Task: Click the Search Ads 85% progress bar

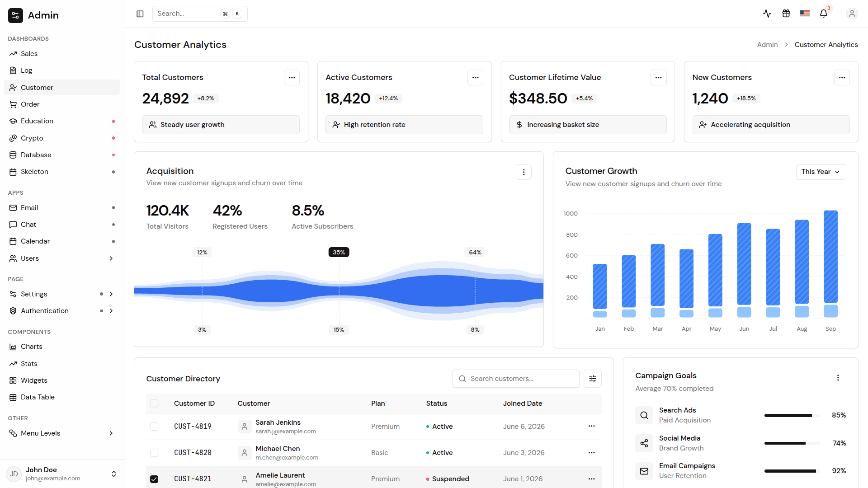Action: point(792,415)
